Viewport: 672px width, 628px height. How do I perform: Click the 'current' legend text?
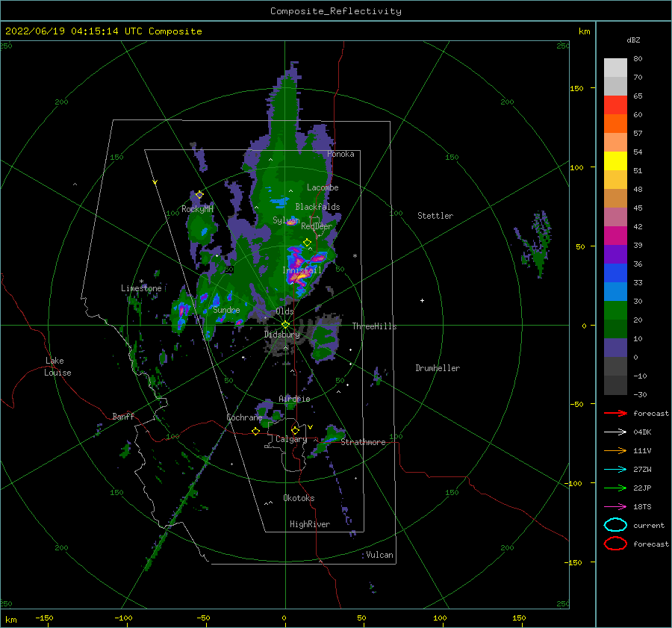[x=649, y=525]
